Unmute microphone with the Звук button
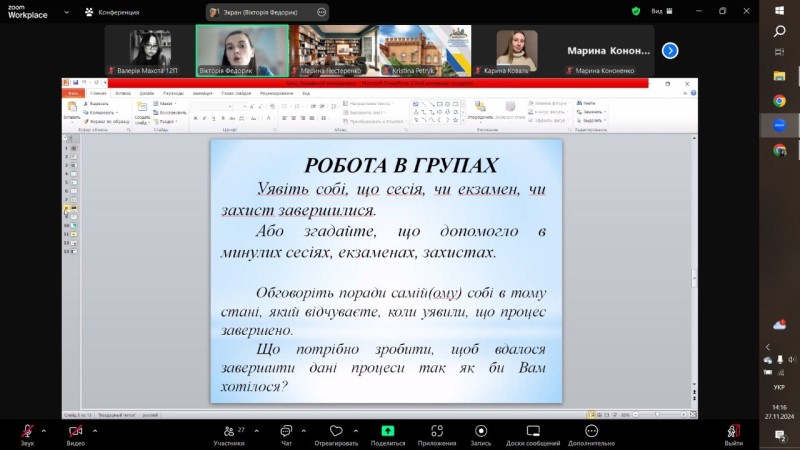 [27, 431]
